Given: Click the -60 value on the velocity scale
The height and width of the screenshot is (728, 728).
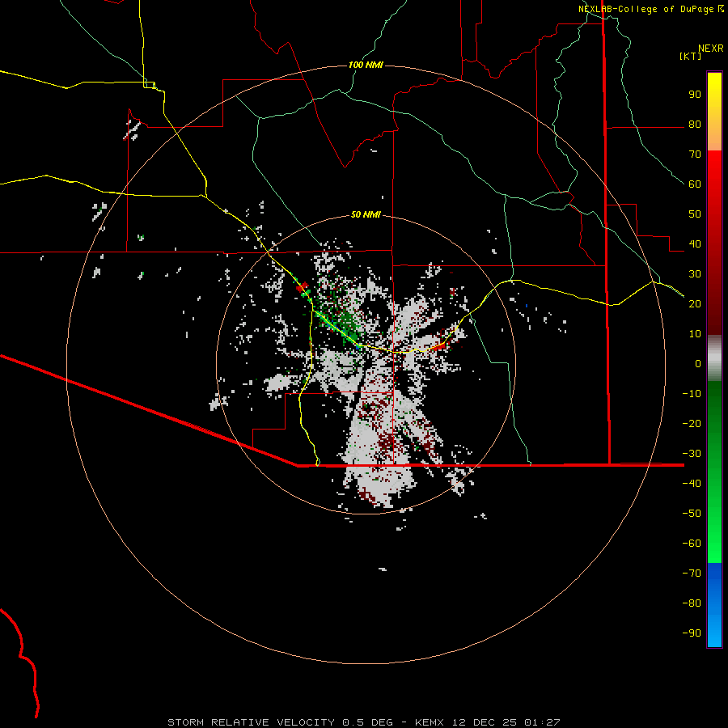Looking at the screenshot, I should point(692,544).
